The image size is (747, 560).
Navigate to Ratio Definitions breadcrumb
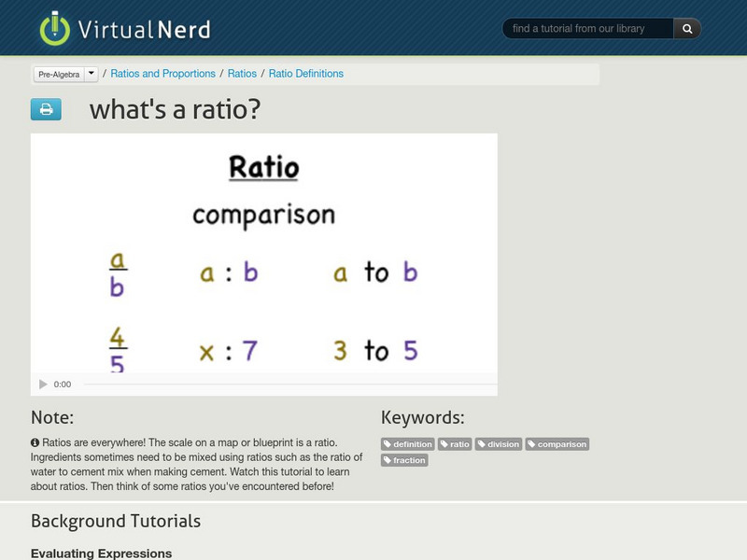tap(306, 74)
